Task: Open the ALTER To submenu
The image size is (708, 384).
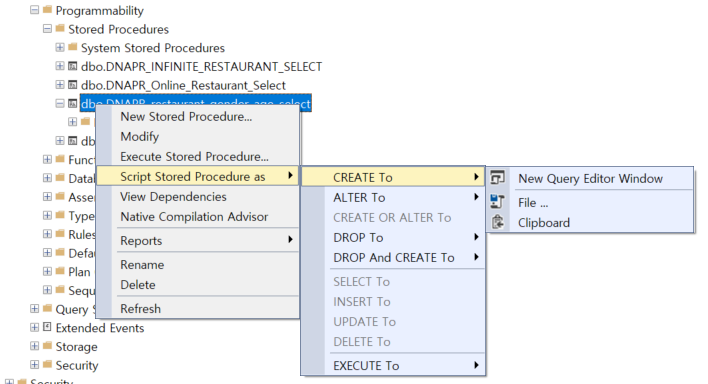Action: 393,197
